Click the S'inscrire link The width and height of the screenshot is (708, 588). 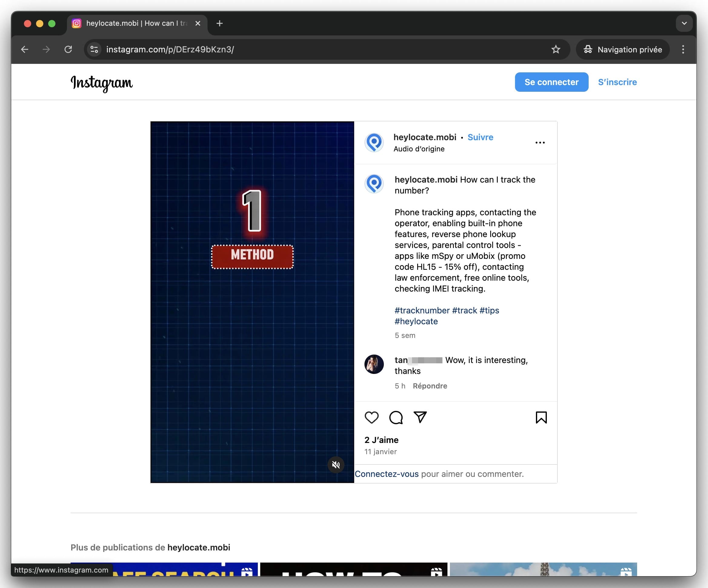coord(617,82)
